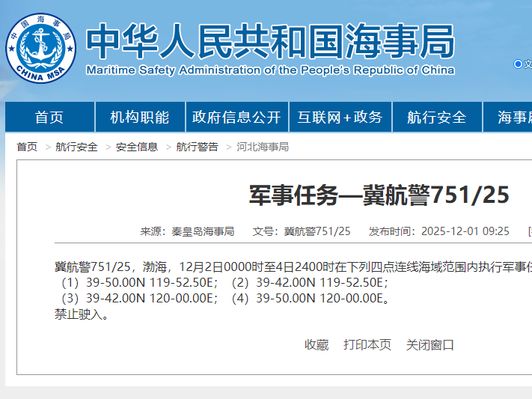Click 河北海事局 in the breadcrumb
The width and height of the screenshot is (532, 399).
(x=263, y=147)
